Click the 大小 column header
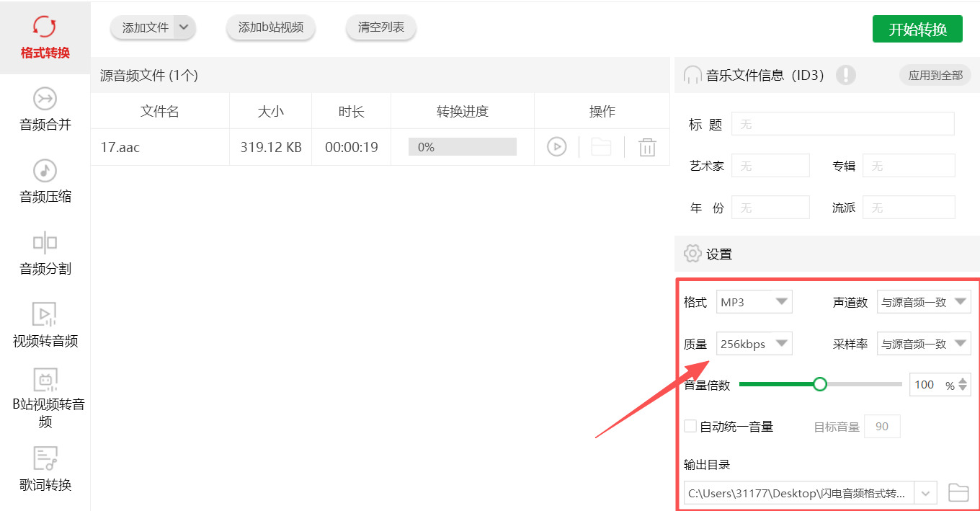This screenshot has width=980, height=511. (x=271, y=111)
